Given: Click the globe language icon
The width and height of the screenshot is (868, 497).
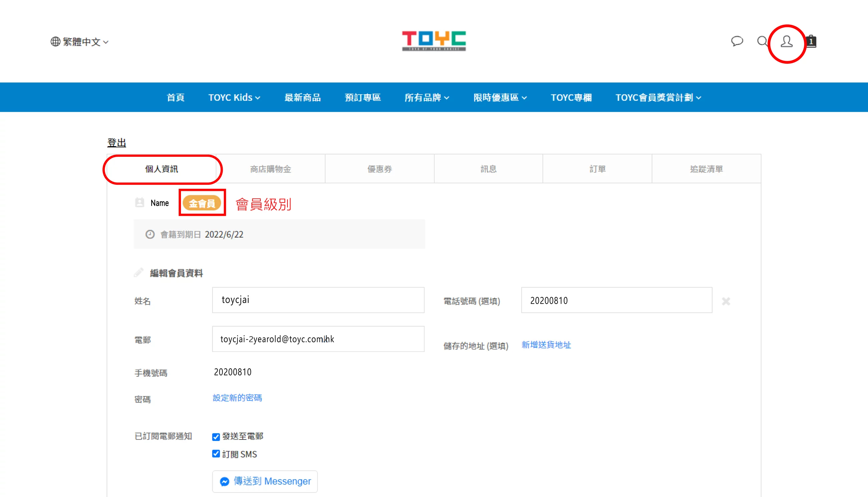Looking at the screenshot, I should point(55,42).
